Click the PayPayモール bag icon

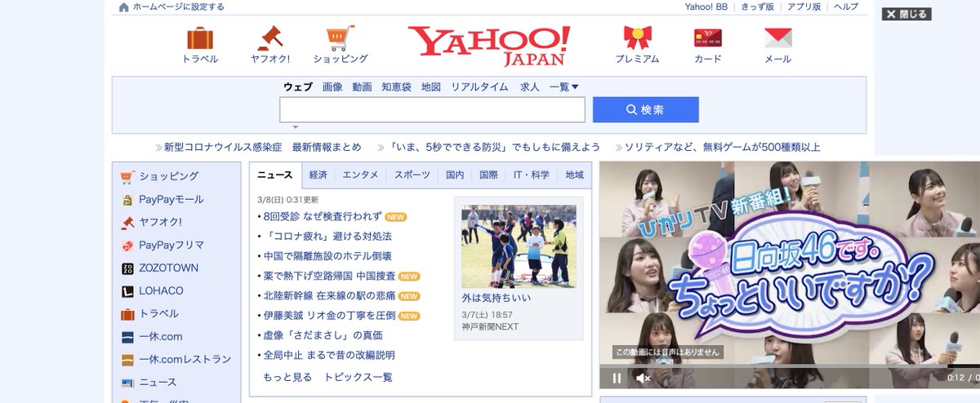(x=127, y=199)
